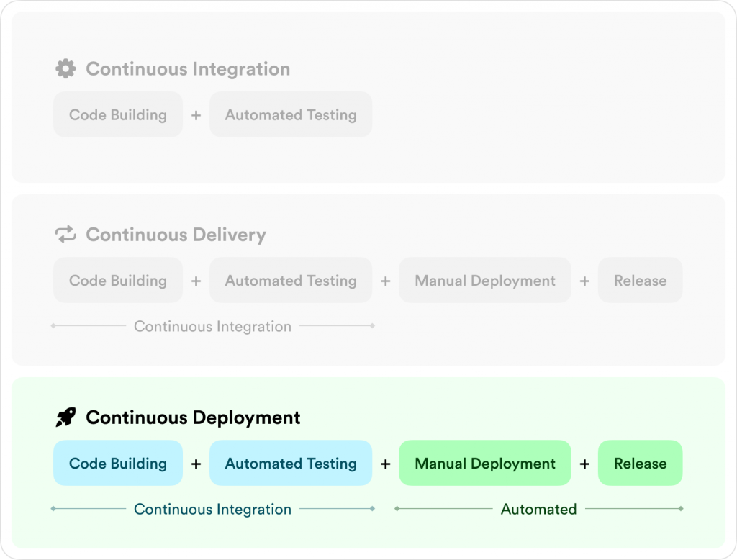737x560 pixels.
Task: Click plus sign before gray Manual Deployment chip
Action: pyautogui.click(x=386, y=281)
